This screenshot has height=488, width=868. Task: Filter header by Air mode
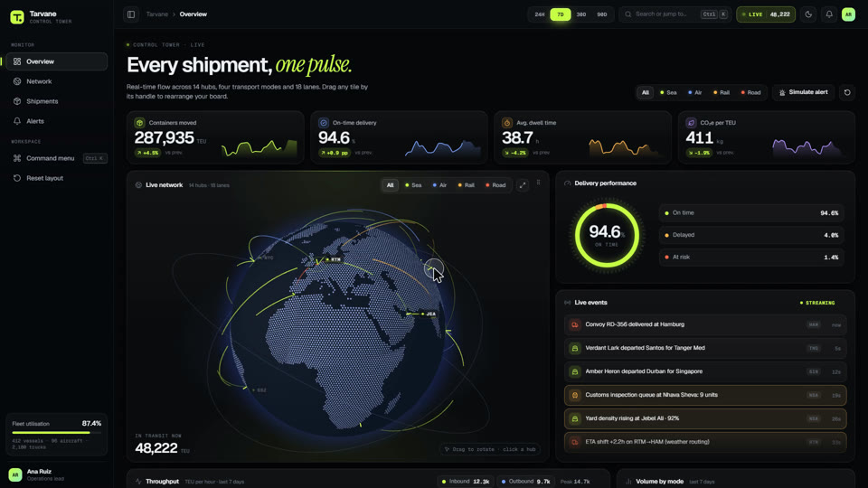pyautogui.click(x=694, y=92)
